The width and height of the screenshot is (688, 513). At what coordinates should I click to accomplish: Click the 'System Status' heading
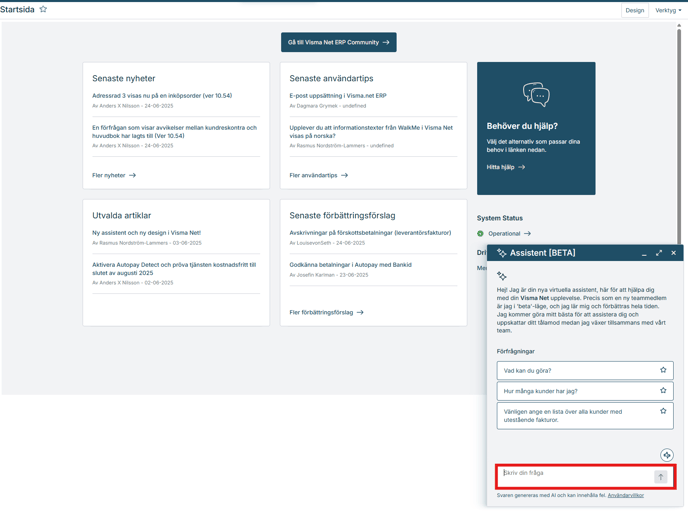point(500,218)
